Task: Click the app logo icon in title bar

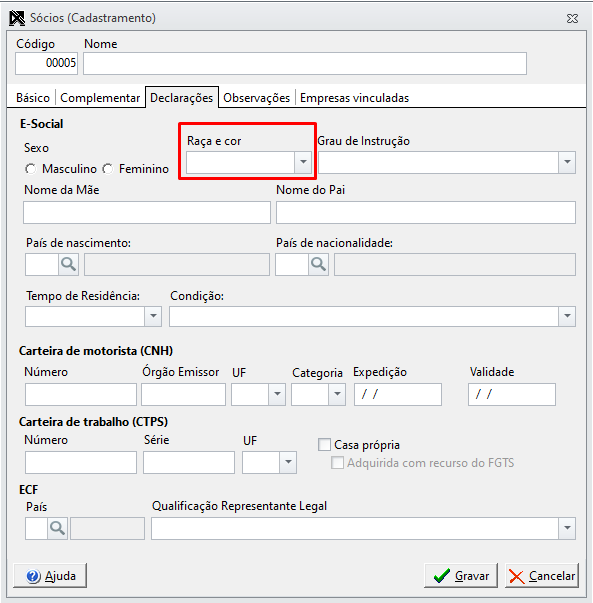Action: pyautogui.click(x=17, y=18)
